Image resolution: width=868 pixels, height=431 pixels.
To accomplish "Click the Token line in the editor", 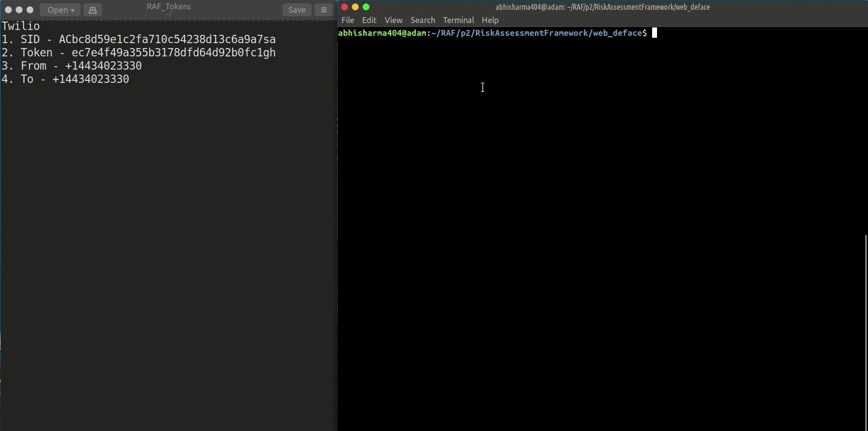I will (x=139, y=52).
